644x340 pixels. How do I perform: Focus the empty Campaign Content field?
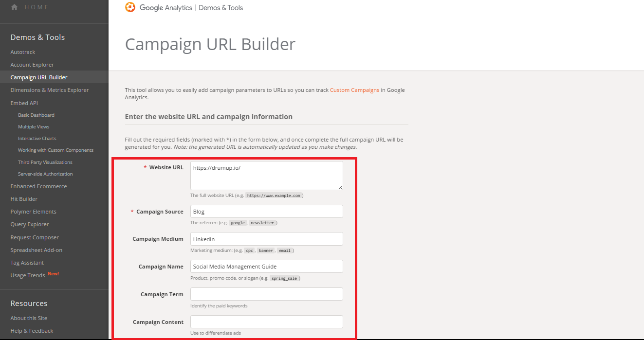pos(267,322)
